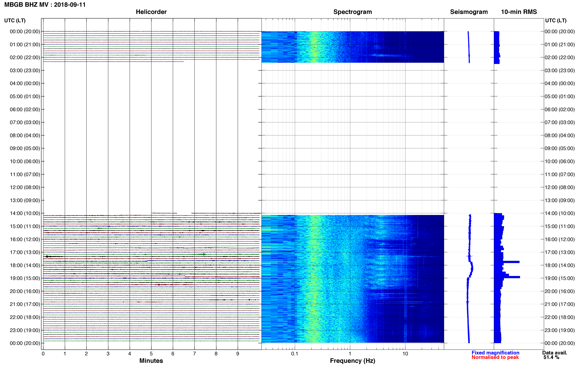
Task: Select left time label '06:00 (02:00)'
Action: pos(25,110)
